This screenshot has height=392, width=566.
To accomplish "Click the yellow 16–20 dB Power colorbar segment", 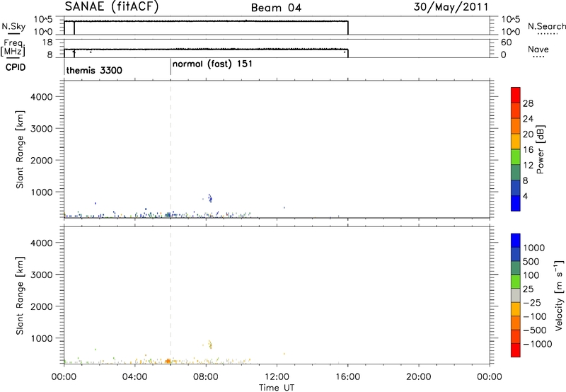I will click(516, 142).
